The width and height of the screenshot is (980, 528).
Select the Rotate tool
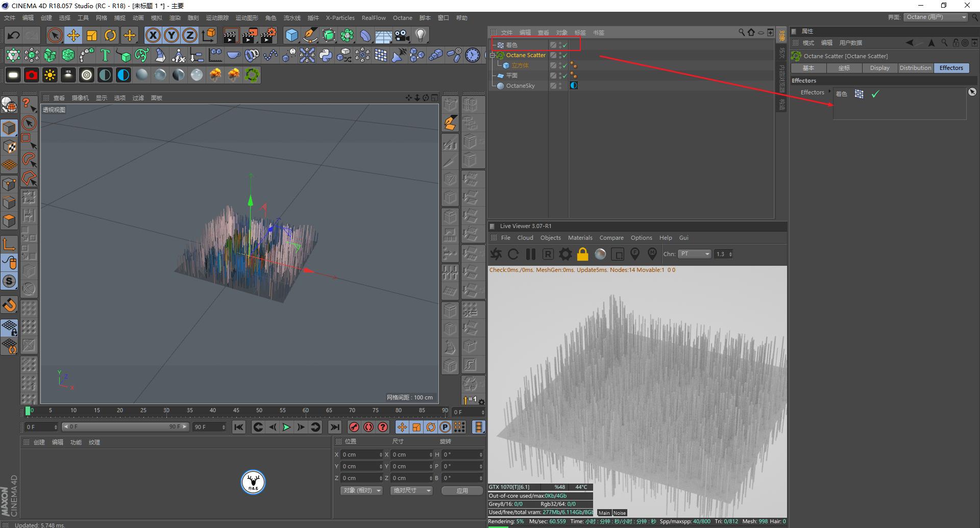pyautogui.click(x=110, y=35)
